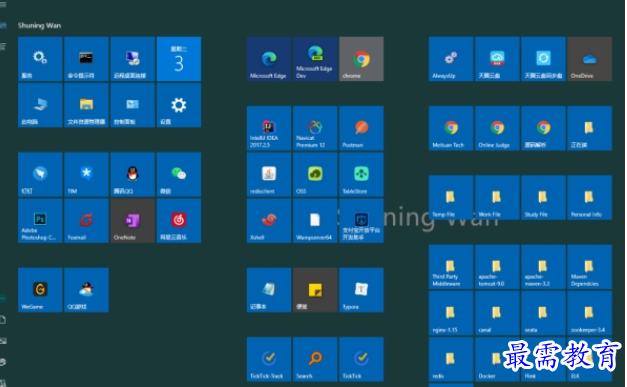Start the Postman tile
The height and width of the screenshot is (387, 627).
(x=361, y=128)
